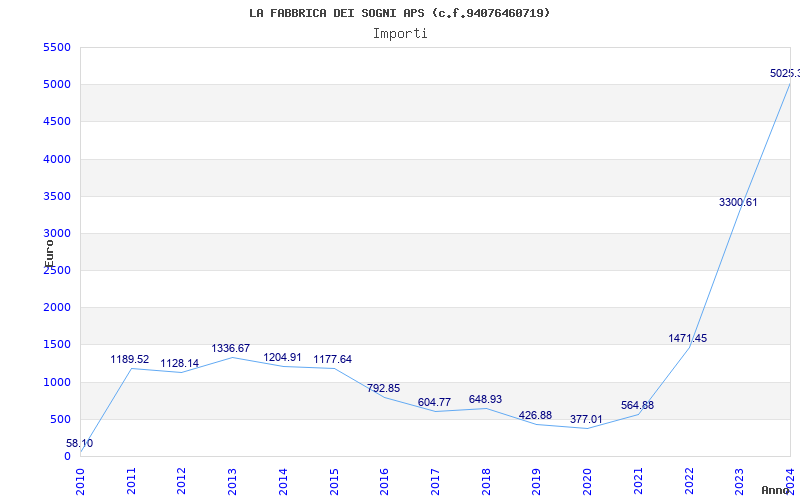Select the 5000 y-axis tick label
This screenshot has width=800, height=500.
click(57, 84)
